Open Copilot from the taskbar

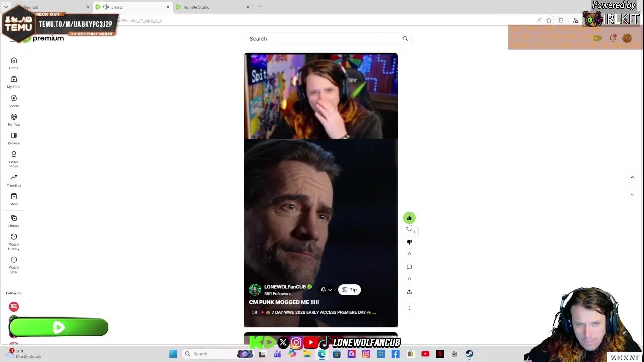[x=292, y=354]
